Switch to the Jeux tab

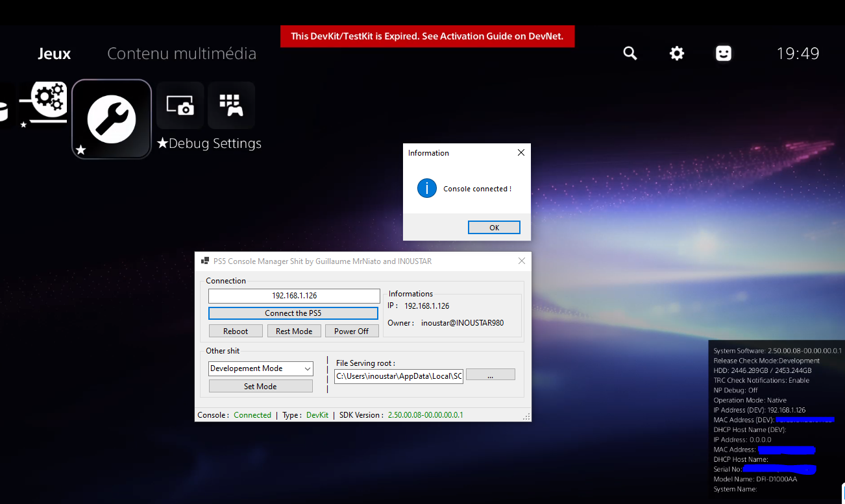pos(55,53)
